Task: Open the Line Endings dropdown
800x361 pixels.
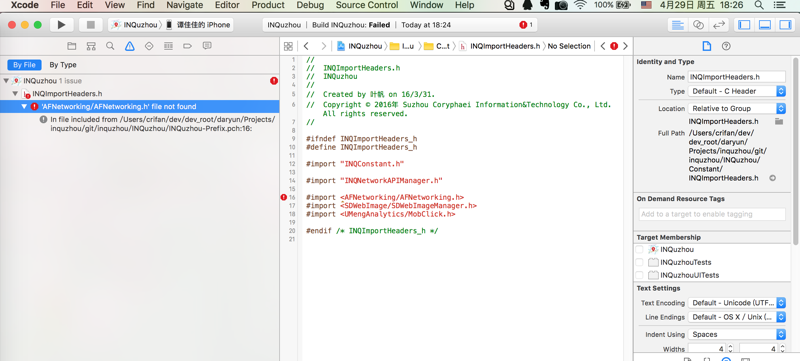Action: point(737,317)
